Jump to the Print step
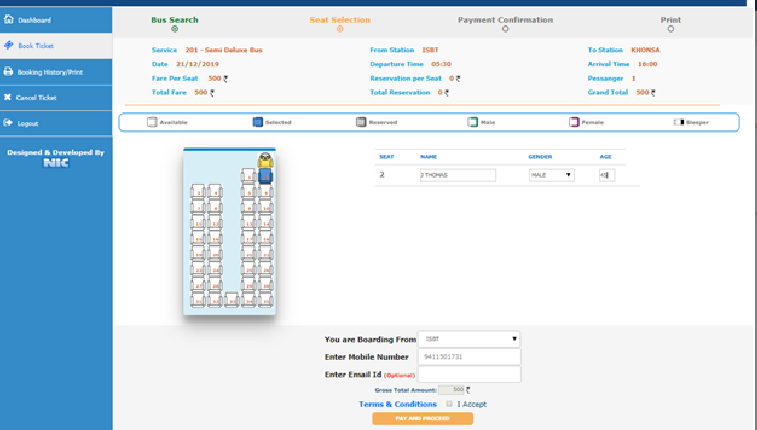Screen dimensions: 757x430 click(670, 20)
